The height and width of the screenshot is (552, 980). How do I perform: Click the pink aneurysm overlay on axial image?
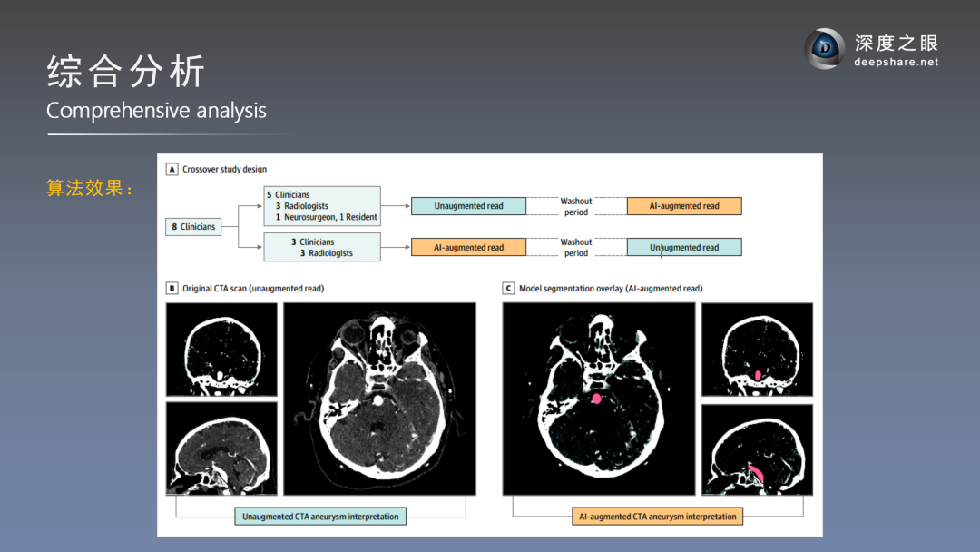point(596,399)
